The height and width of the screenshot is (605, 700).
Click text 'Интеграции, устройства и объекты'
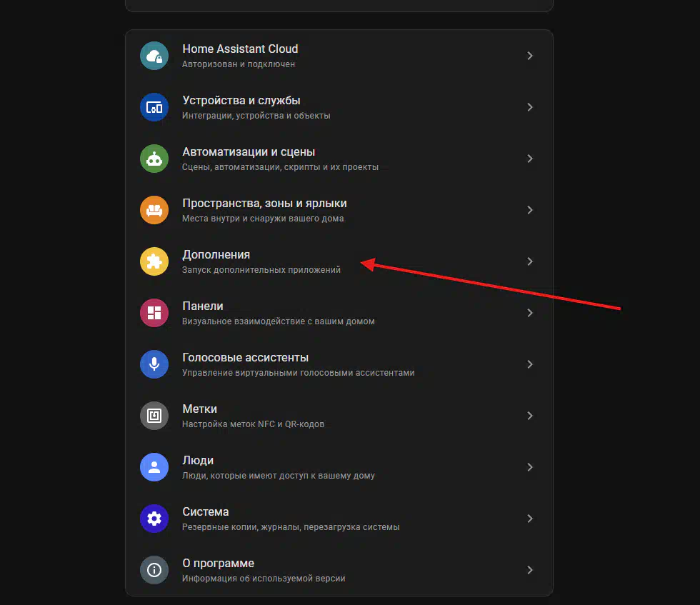256,116
